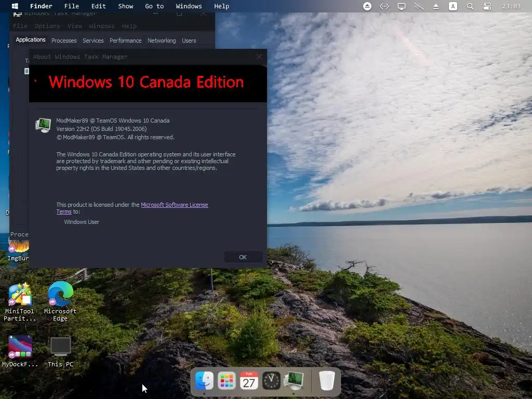Open the MyDockFinder desktop icon
532x399 pixels.
pyautogui.click(x=20, y=351)
